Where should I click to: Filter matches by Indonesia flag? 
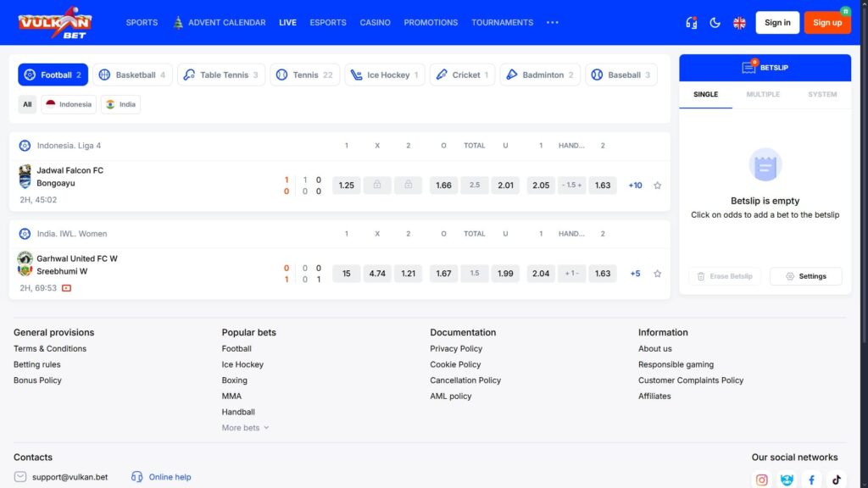(69, 104)
